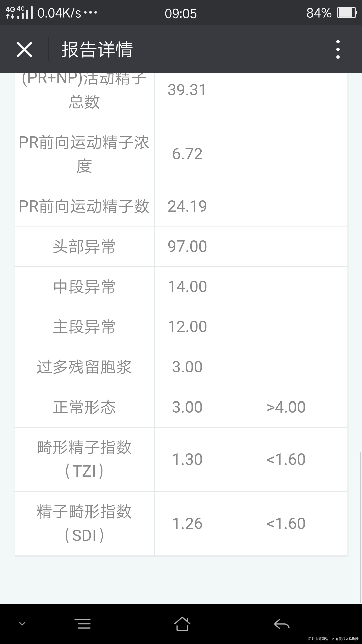Select the 畸形精子指数 (TZI) label

pyautogui.click(x=84, y=459)
